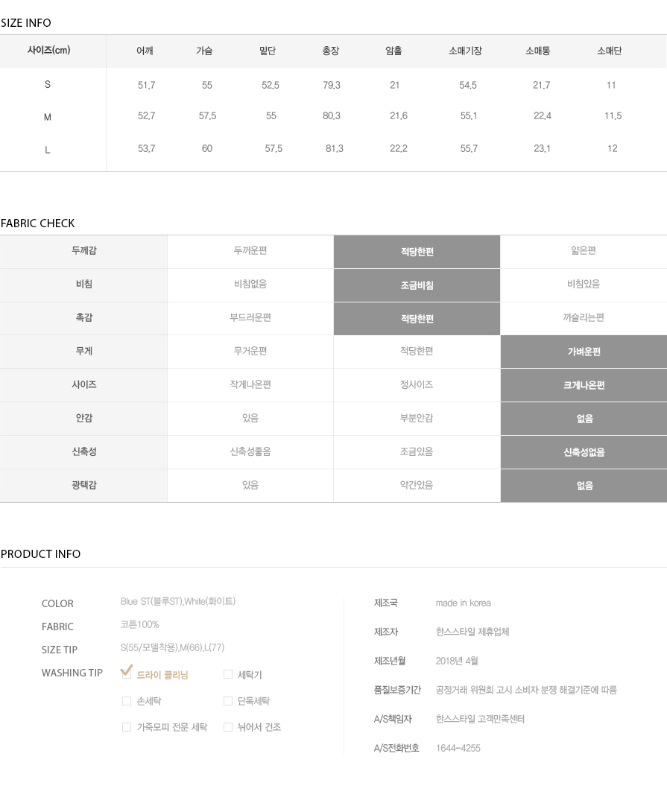Check the 단독세탁 checkbox

[228, 701]
